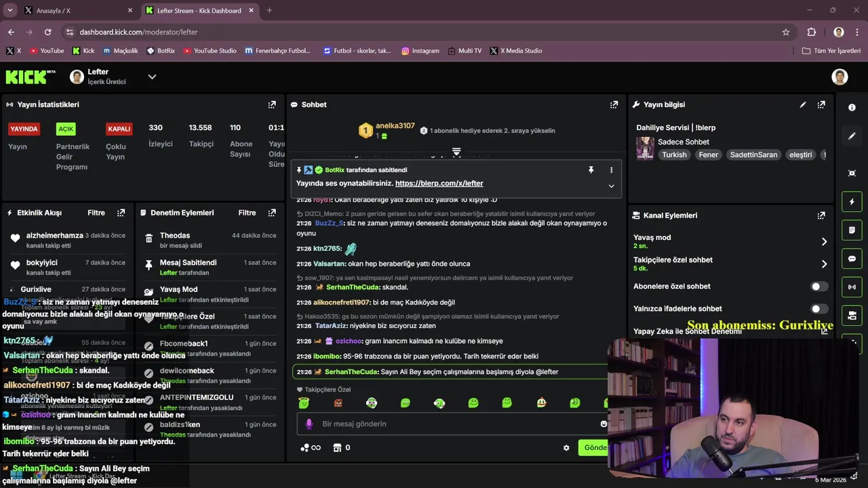Open the YouTube bookmark
This screenshot has width=868, height=488.
pyautogui.click(x=47, y=51)
